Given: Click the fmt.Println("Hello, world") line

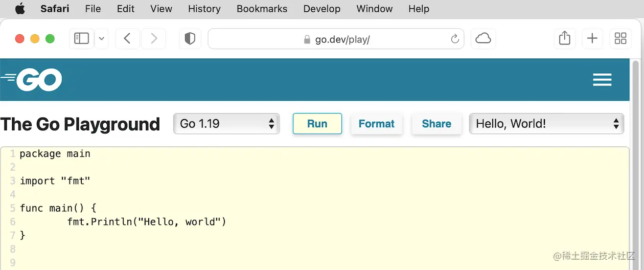Looking at the screenshot, I should coord(147,222).
